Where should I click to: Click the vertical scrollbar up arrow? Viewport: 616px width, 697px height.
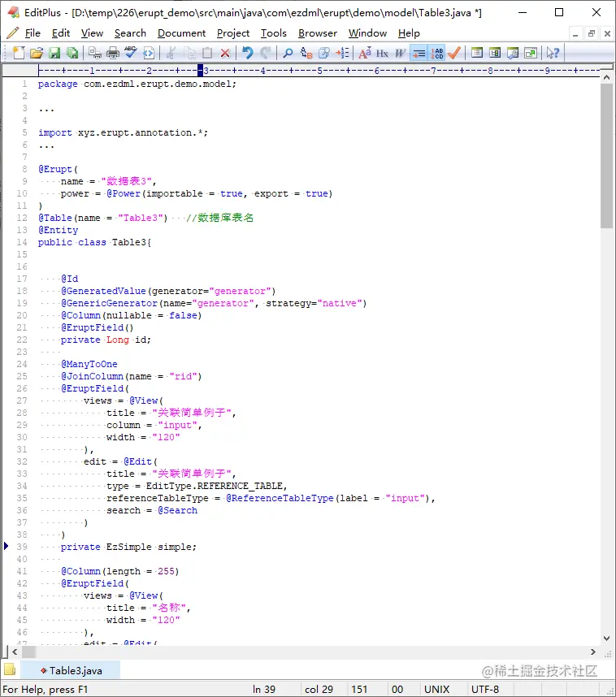606,77
